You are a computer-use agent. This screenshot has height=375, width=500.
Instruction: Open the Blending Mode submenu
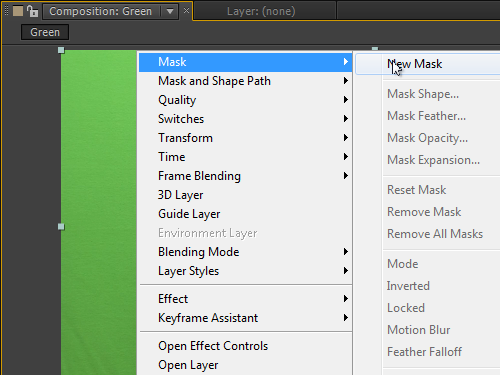point(245,252)
